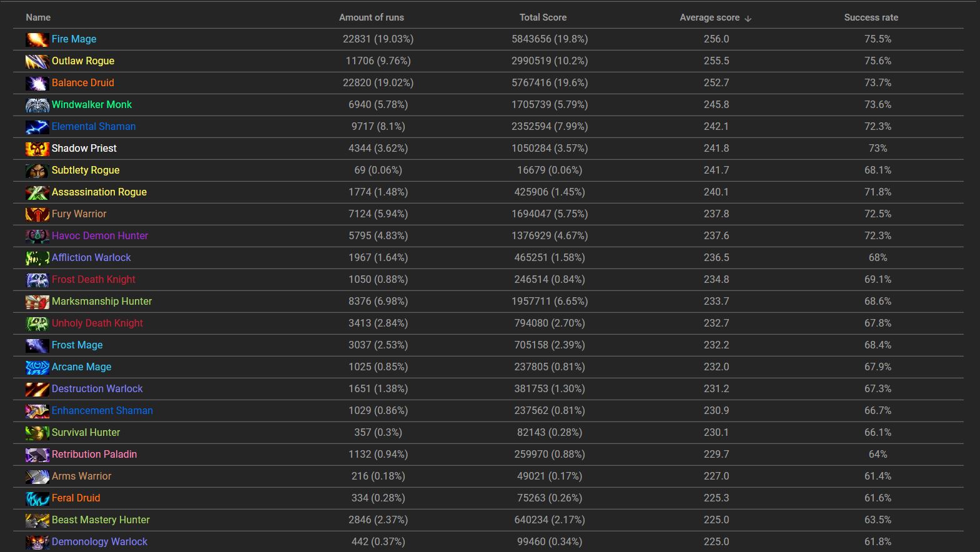Open the Frost Death Knight link

pos(94,279)
